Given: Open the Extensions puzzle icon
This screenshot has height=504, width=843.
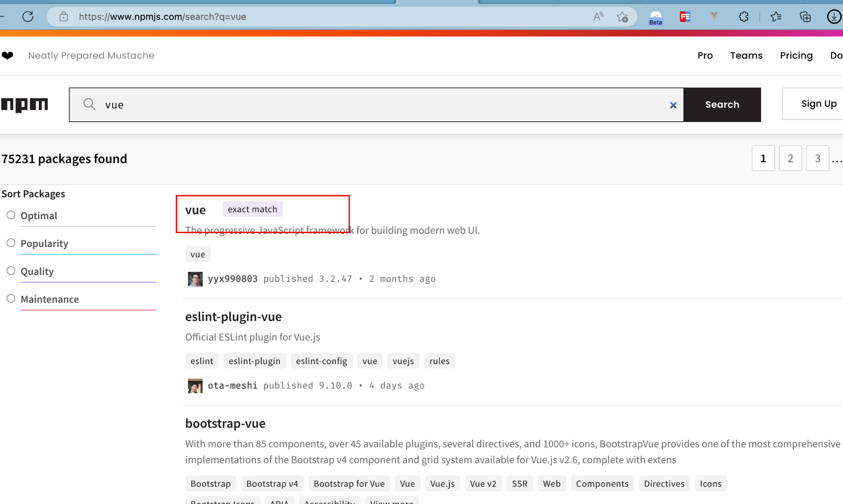Looking at the screenshot, I should (x=744, y=17).
